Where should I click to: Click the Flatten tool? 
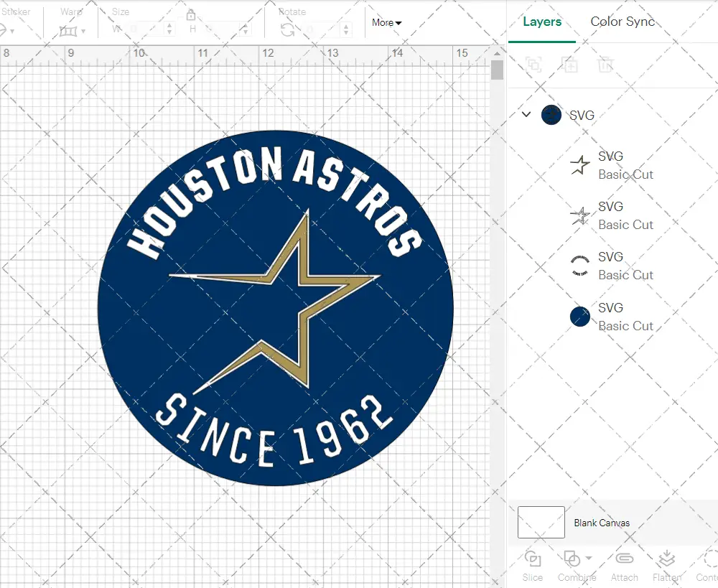(667, 566)
